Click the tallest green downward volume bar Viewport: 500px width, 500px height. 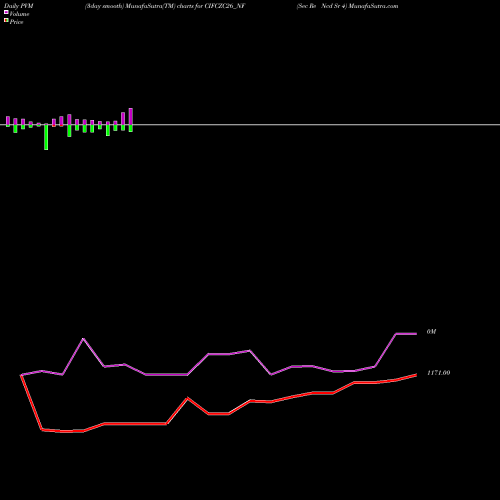pyautogui.click(x=46, y=137)
